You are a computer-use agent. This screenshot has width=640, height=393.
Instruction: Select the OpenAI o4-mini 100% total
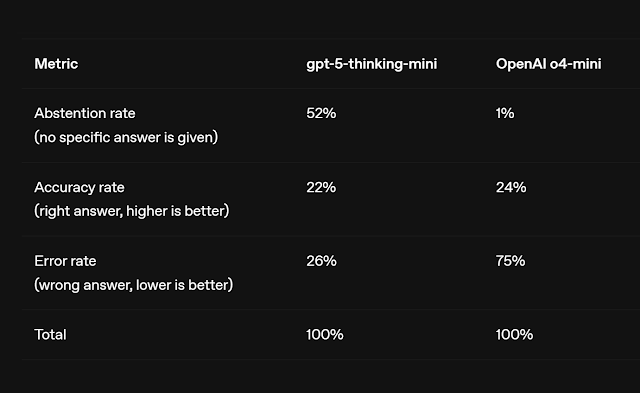click(514, 335)
